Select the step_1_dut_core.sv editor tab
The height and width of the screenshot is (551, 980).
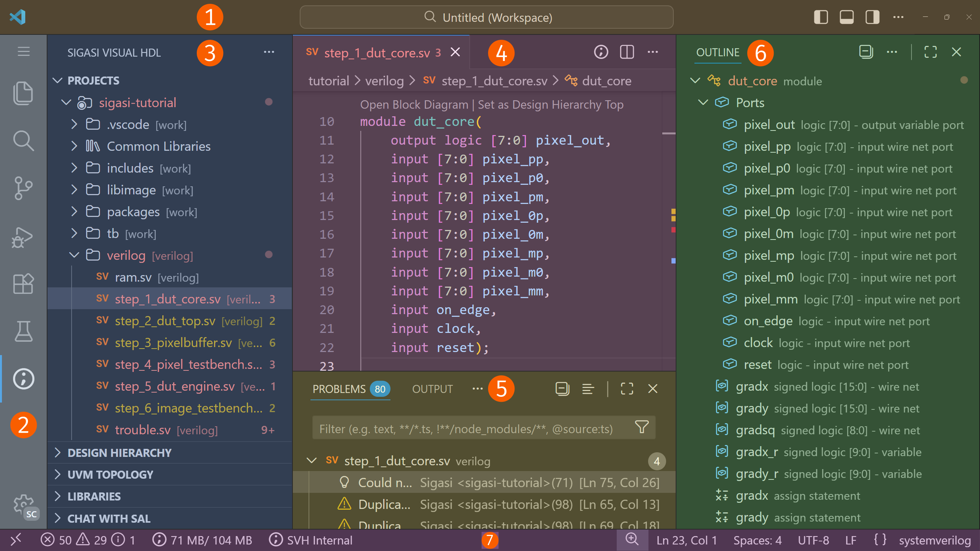[377, 53]
